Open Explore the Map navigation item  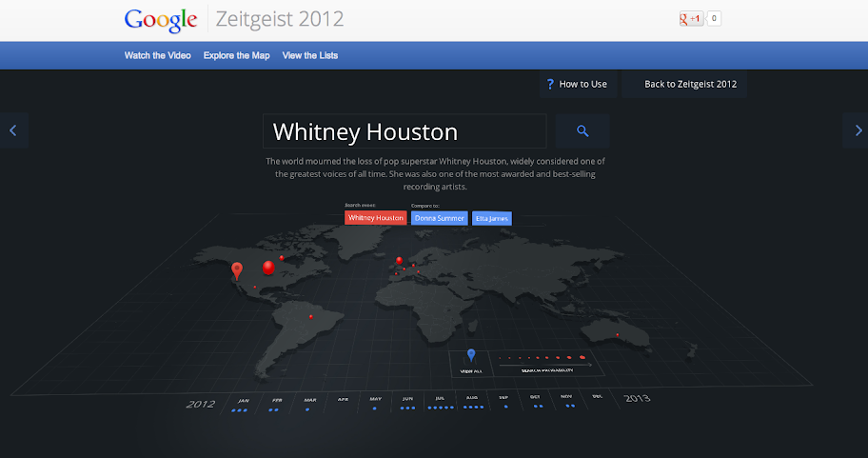tap(236, 55)
